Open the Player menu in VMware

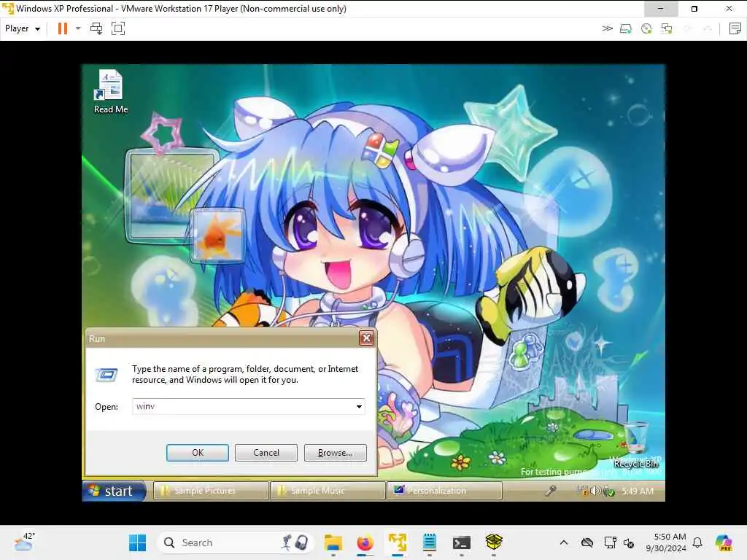23,28
